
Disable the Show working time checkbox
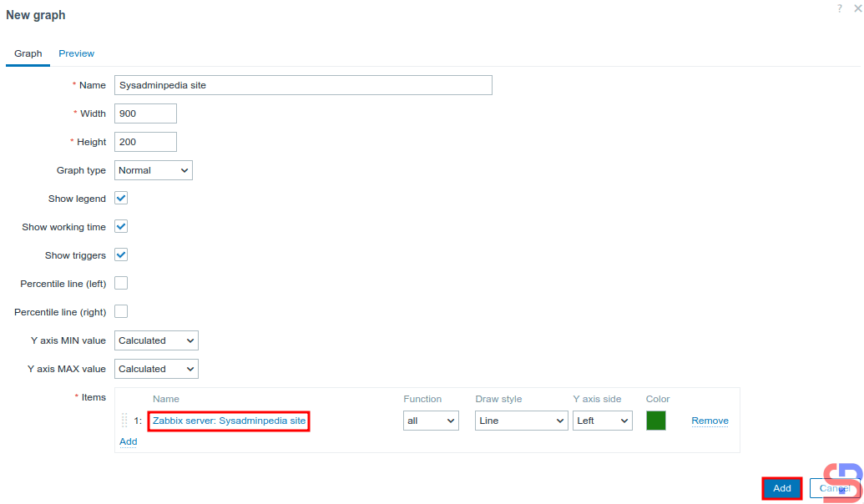pyautogui.click(x=121, y=227)
